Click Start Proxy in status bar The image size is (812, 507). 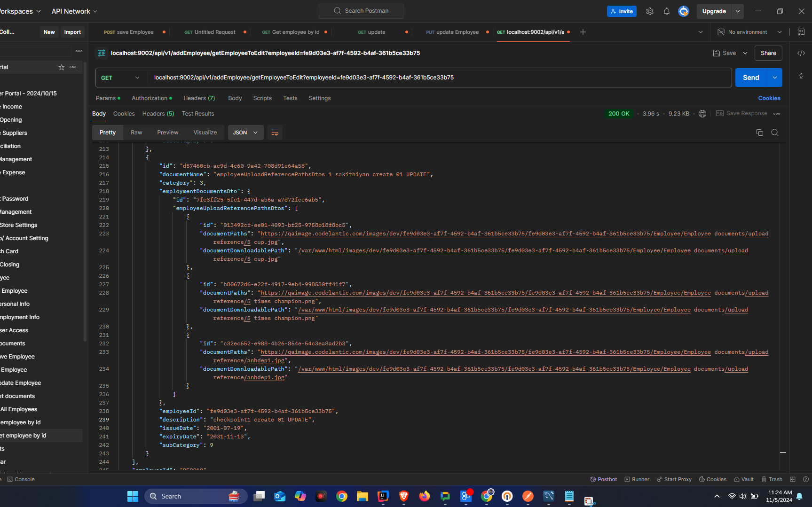(674, 479)
